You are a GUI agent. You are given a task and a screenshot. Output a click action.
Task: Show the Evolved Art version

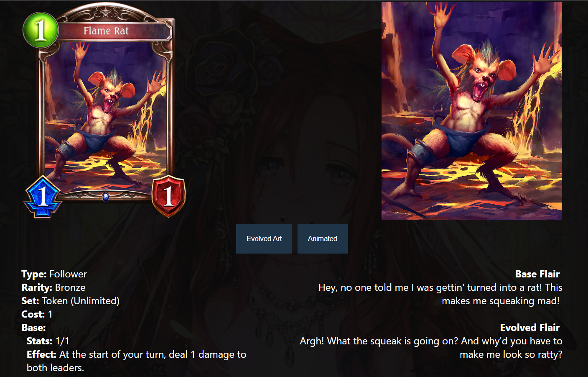tap(264, 239)
